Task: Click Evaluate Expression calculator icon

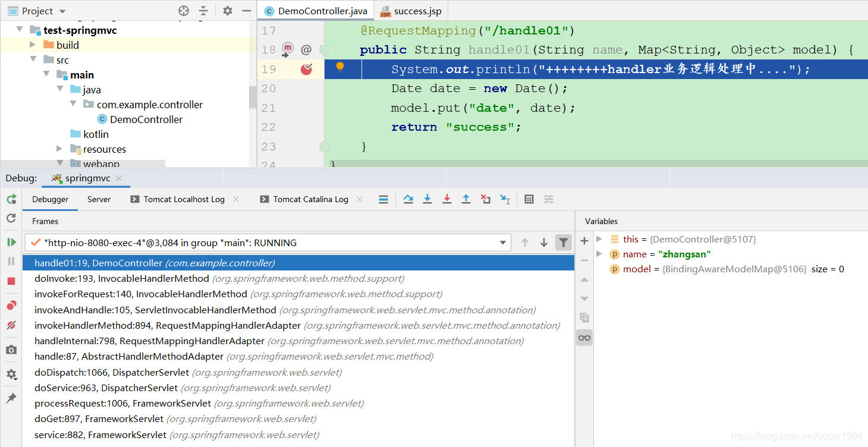Action: (x=529, y=199)
